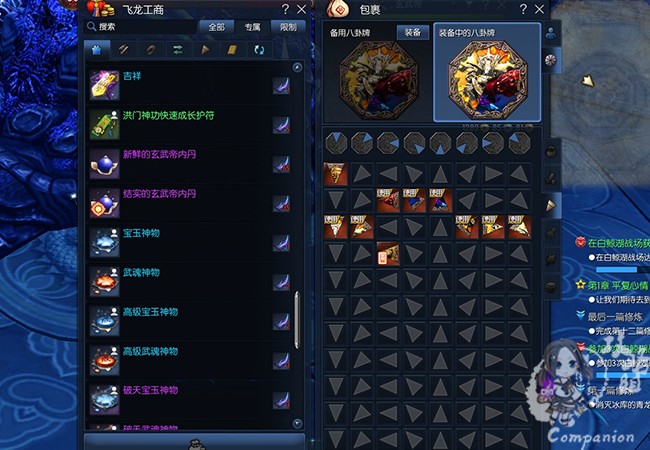Click the list scroll-down arrow
This screenshot has width=650, height=450.
click(297, 423)
